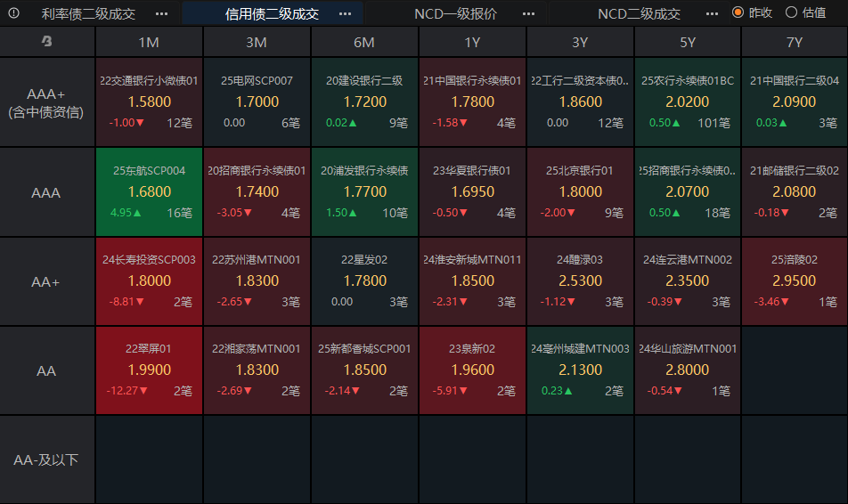Click the 7Y column header
The width and height of the screenshot is (848, 504).
(795, 42)
